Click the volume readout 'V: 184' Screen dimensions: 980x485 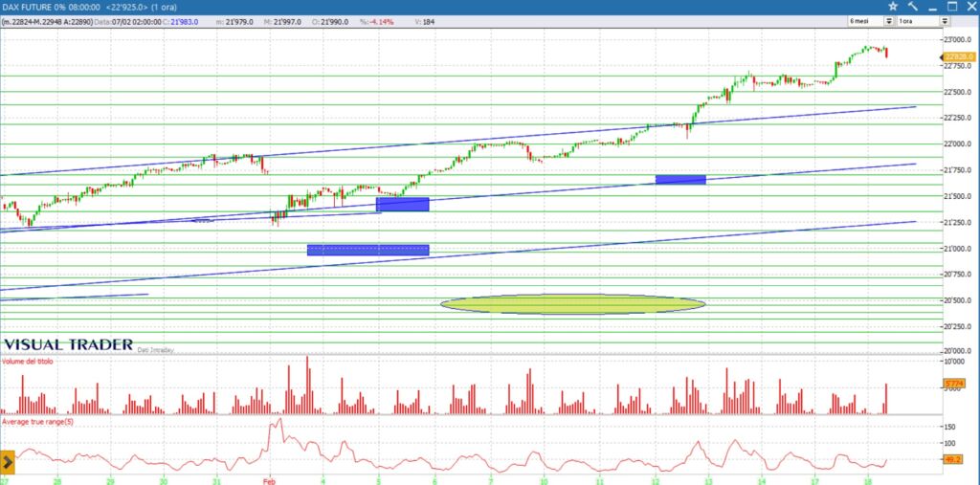click(424, 22)
